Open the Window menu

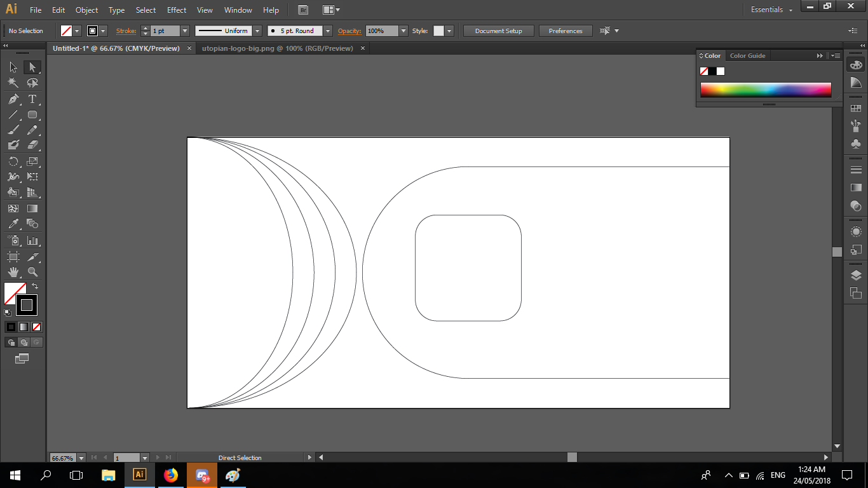[238, 10]
